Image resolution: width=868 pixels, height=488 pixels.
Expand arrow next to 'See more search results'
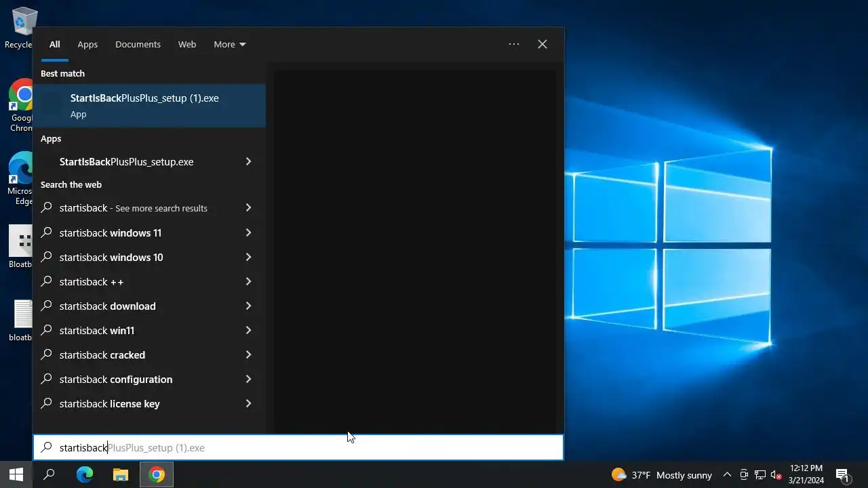pos(248,208)
